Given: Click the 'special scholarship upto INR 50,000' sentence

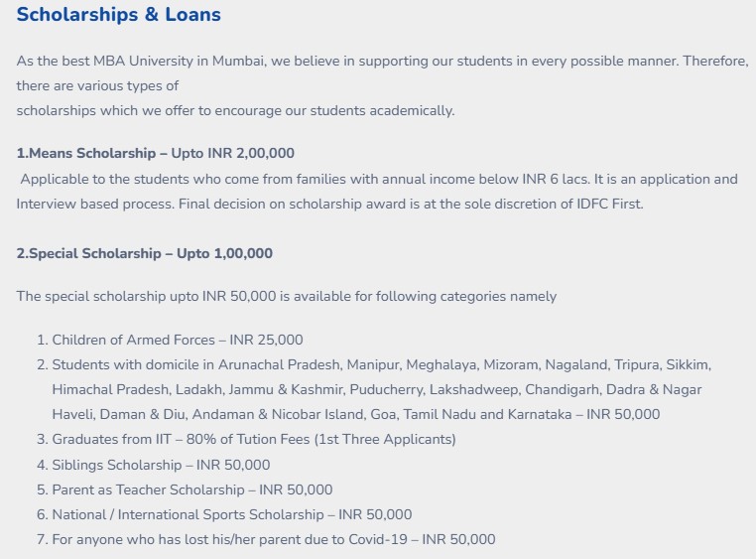Looking at the screenshot, I should 287,296.
